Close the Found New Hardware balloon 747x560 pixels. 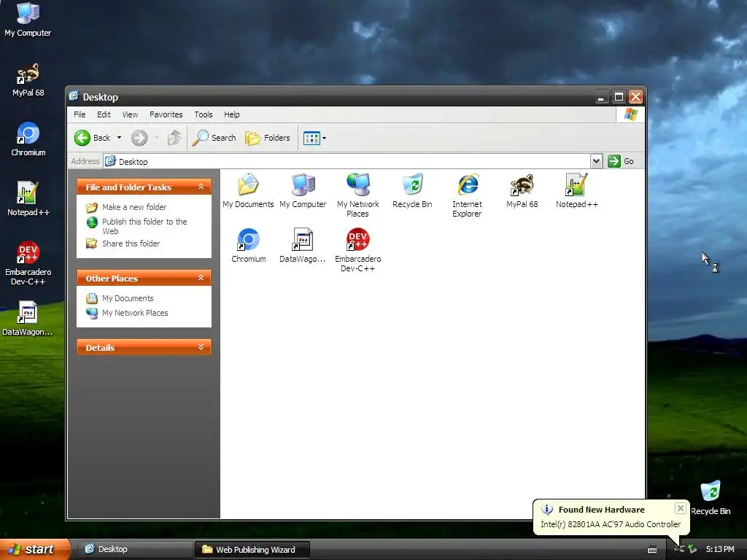click(681, 508)
